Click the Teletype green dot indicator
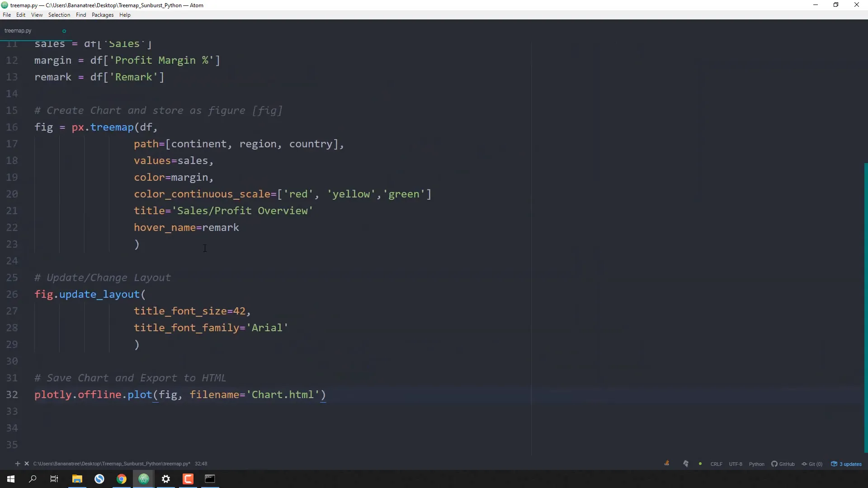868x488 pixels. coord(700,464)
